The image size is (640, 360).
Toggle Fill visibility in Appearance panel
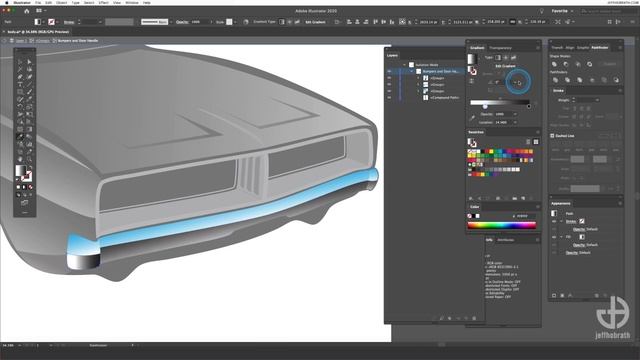(x=554, y=237)
